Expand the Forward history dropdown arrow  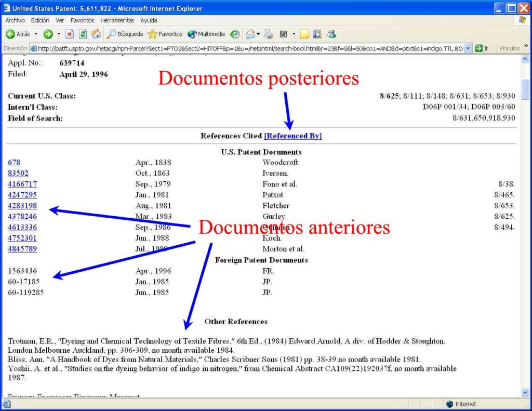point(58,34)
